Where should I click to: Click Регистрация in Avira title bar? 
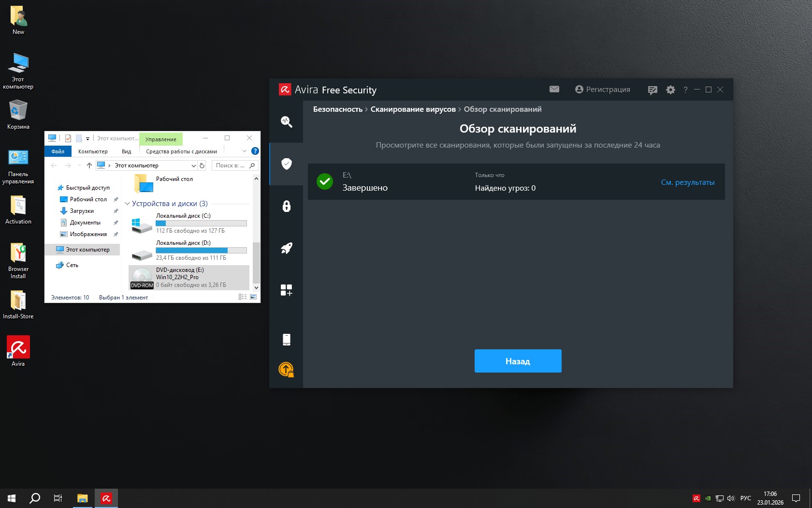603,90
